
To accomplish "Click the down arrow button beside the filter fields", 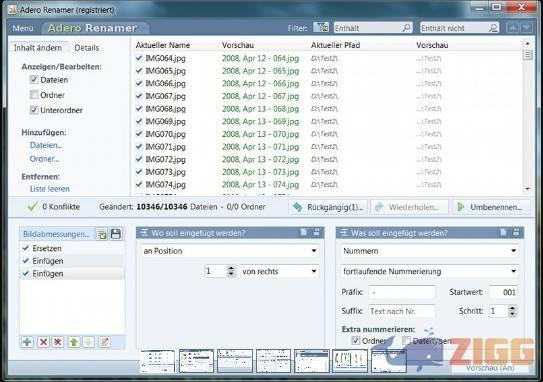I will [526, 28].
